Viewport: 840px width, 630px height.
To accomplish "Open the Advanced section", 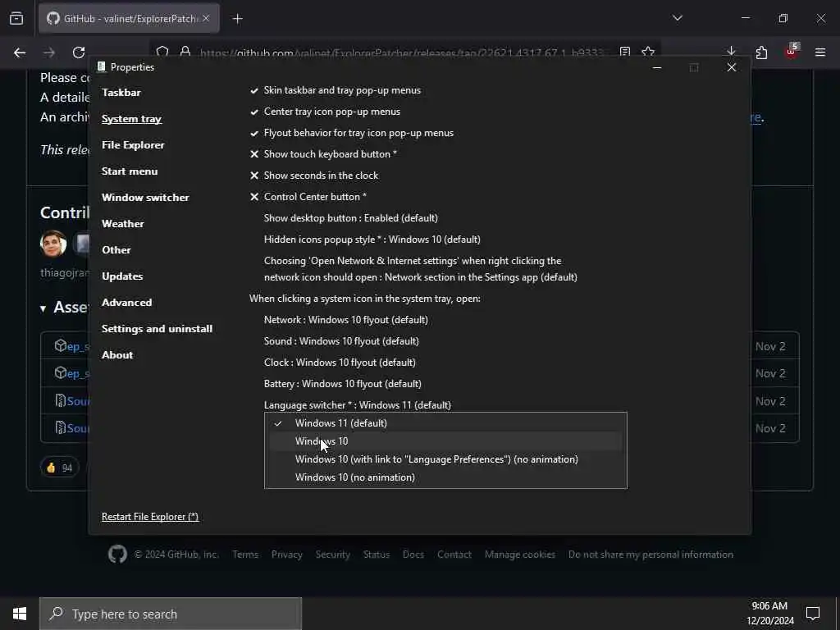I will point(127,302).
